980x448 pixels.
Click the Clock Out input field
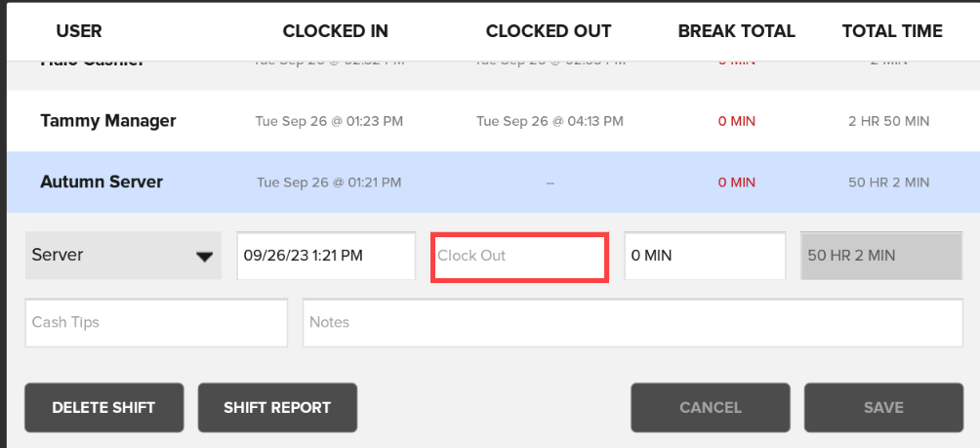[x=520, y=257]
